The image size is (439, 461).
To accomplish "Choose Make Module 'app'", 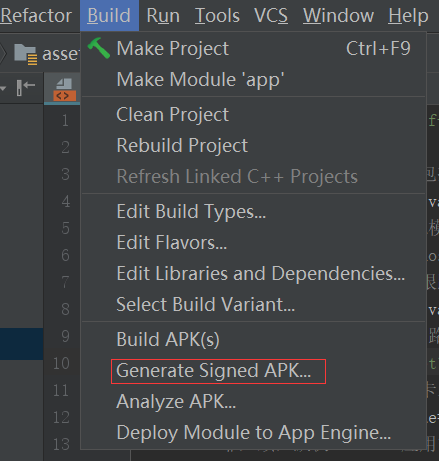I will 253,79.
